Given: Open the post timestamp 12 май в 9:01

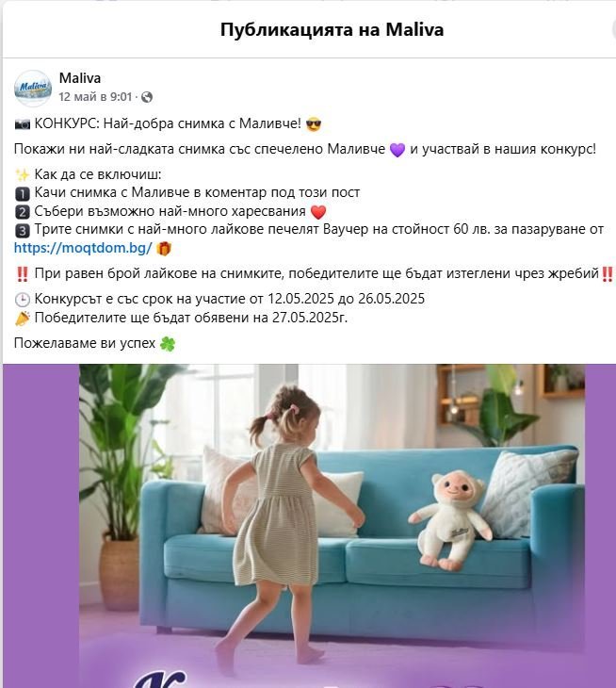Looking at the screenshot, I should point(95,97).
